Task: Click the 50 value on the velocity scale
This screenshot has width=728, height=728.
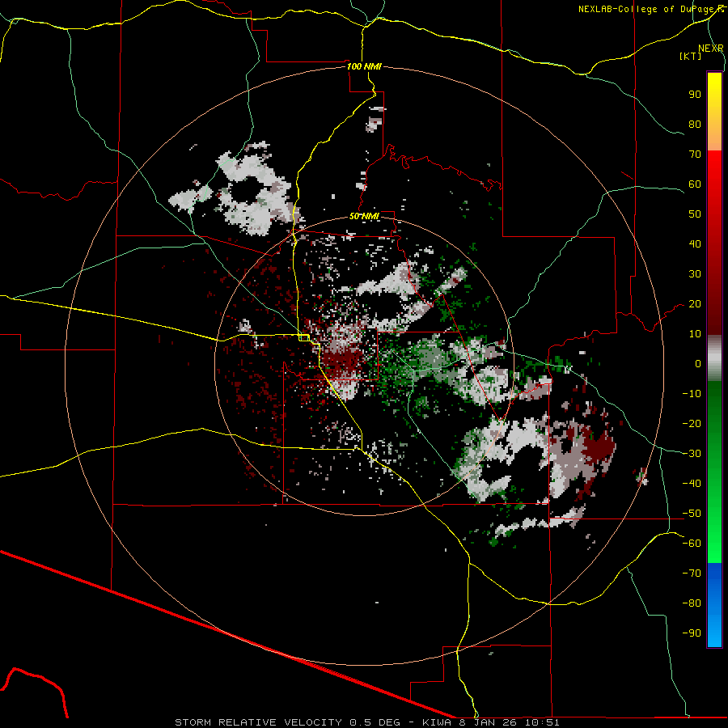Action: point(695,214)
